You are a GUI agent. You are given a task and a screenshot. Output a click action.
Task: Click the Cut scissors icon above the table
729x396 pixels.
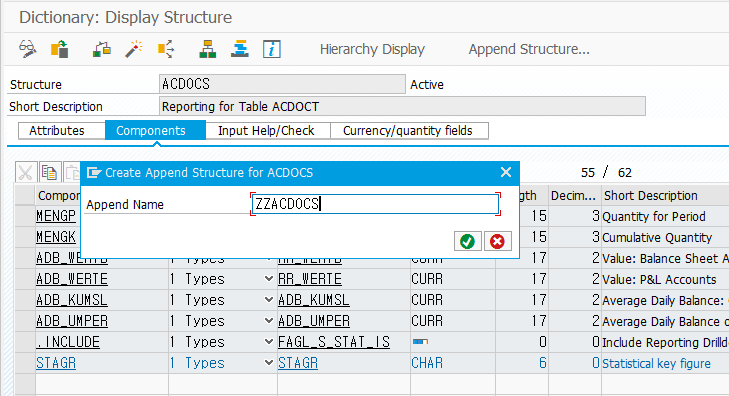(26, 172)
